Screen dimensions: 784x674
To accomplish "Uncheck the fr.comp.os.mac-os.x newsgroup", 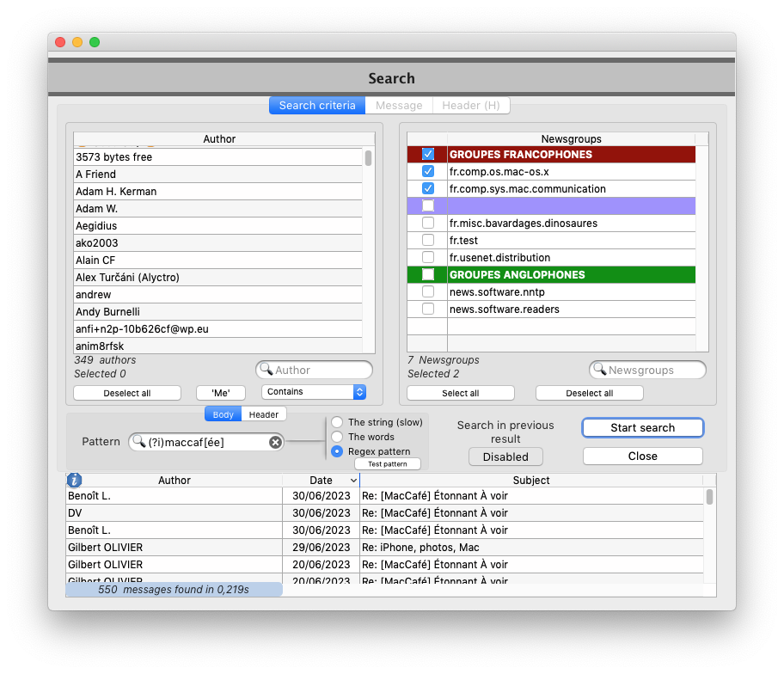I will click(x=428, y=171).
